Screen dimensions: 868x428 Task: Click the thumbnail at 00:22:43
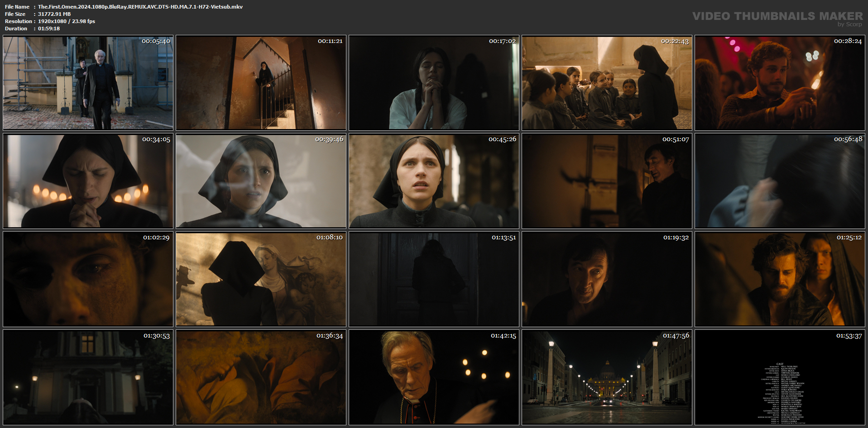[607, 83]
